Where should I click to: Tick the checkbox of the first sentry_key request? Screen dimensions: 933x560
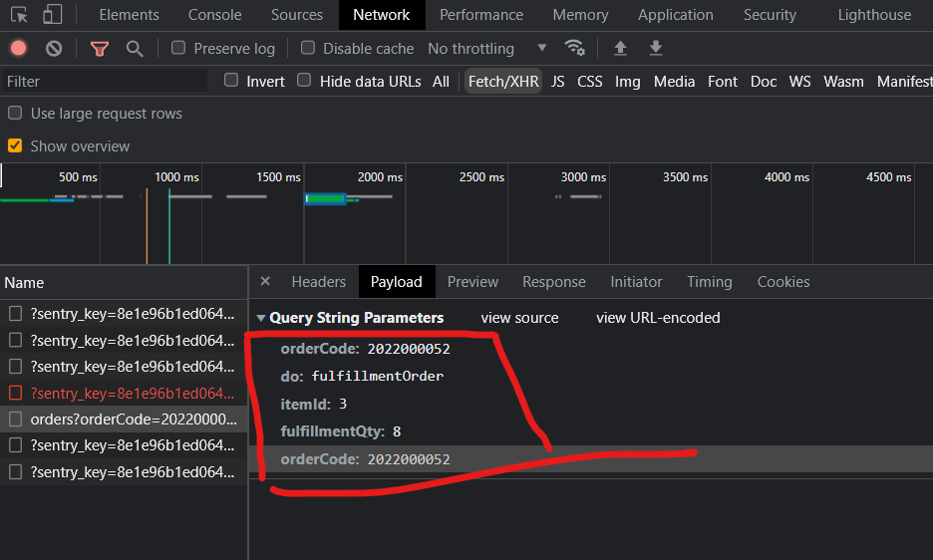16,314
